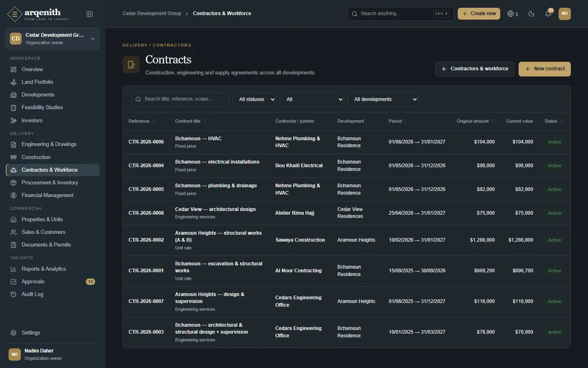
Task: Click the Settings gear icon
Action: pyautogui.click(x=13, y=333)
